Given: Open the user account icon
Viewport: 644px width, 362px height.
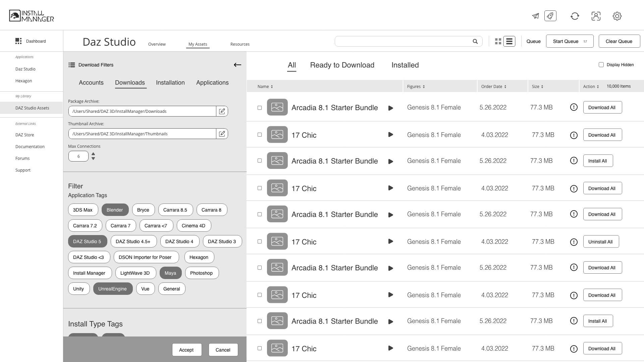Looking at the screenshot, I should [x=596, y=16].
